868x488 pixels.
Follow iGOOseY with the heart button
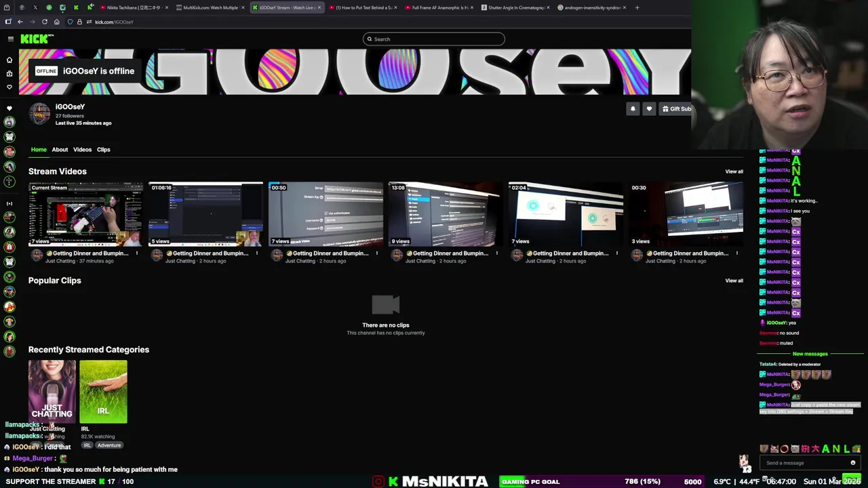pos(649,108)
